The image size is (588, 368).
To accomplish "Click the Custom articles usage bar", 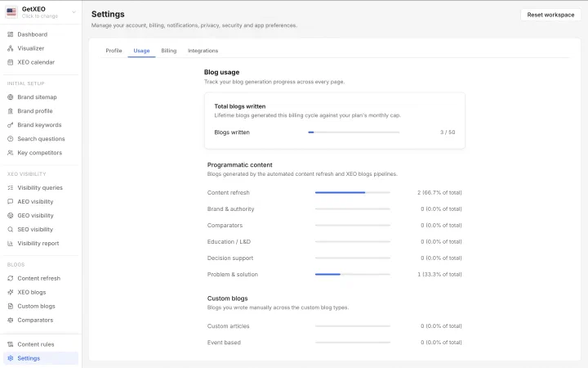I will coord(353,326).
